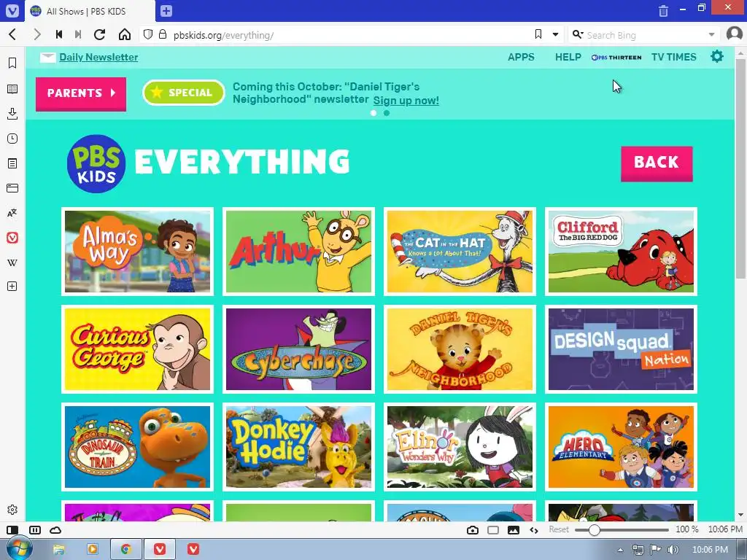
Task: Open Vivaldi settings gear in sidebar
Action: [12, 510]
